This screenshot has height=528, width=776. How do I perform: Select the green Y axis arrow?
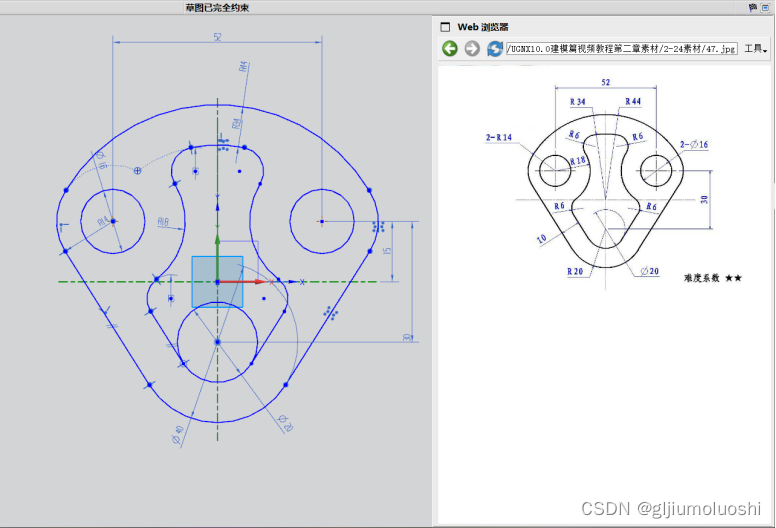[x=217, y=257]
